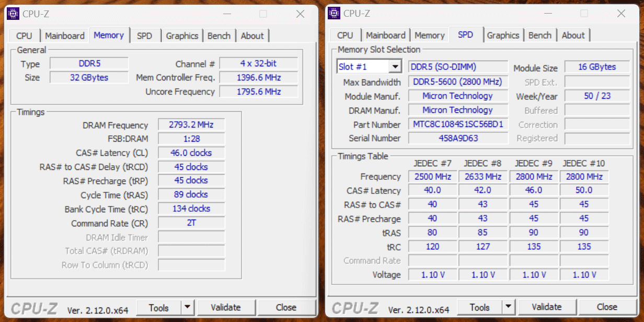The image size is (644, 322).
Task: Open the Mainboard tab in the left window
Action: (x=65, y=35)
